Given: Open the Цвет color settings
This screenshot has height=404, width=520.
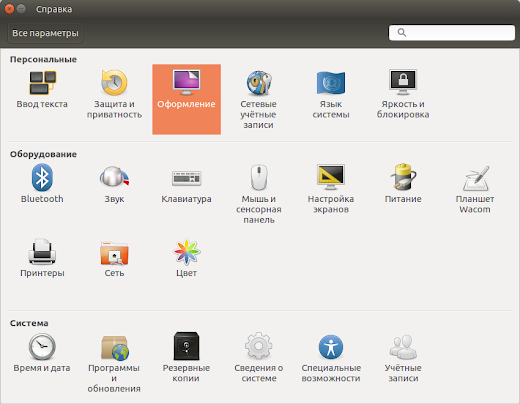Looking at the screenshot, I should [186, 258].
